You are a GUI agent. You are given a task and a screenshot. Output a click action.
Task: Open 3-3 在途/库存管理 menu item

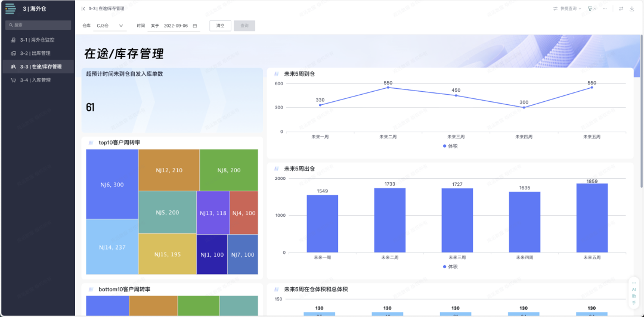38,67
